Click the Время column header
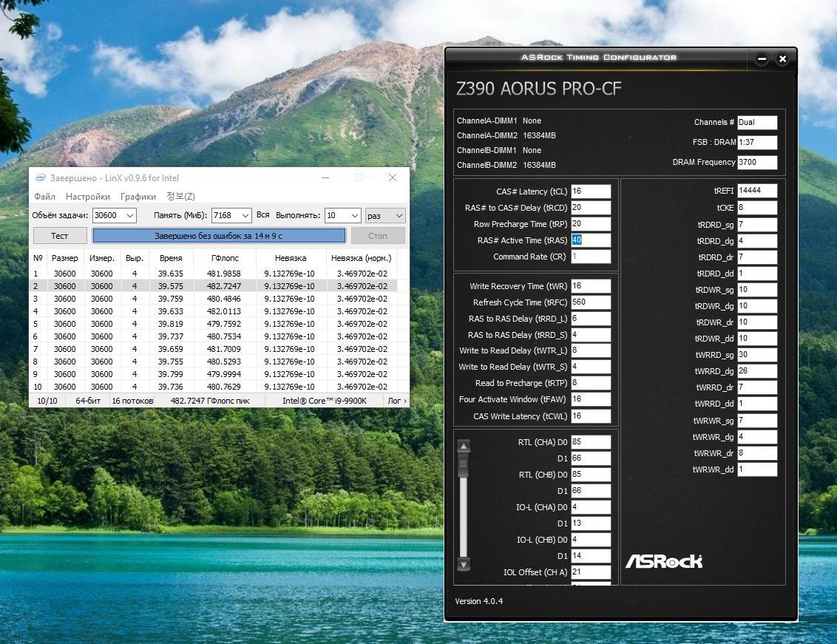 tap(171, 258)
